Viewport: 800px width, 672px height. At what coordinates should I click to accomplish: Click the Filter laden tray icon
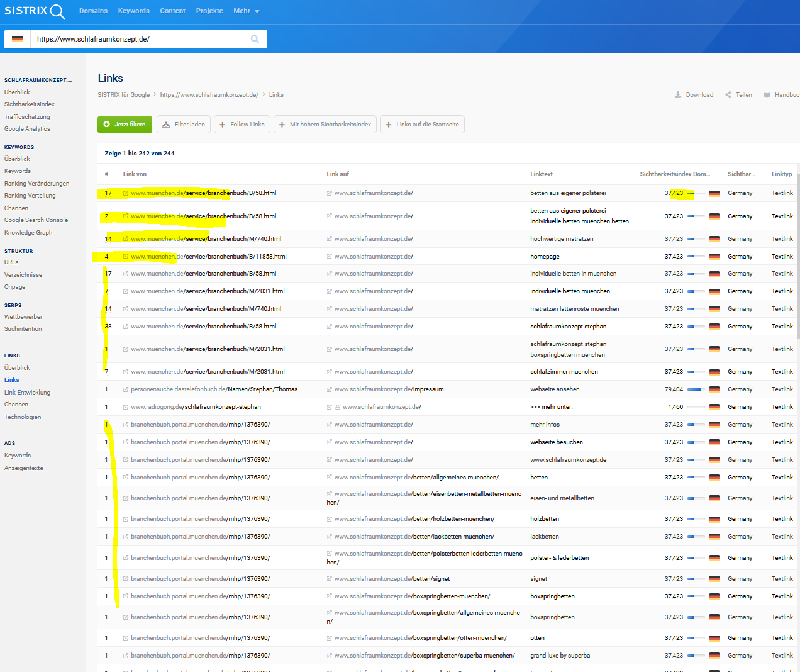[166, 125]
